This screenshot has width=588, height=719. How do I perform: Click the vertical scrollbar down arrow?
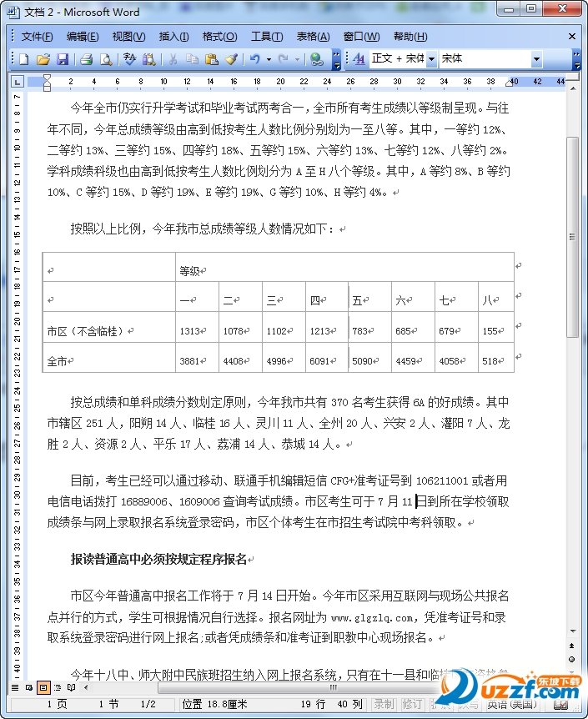(x=572, y=631)
